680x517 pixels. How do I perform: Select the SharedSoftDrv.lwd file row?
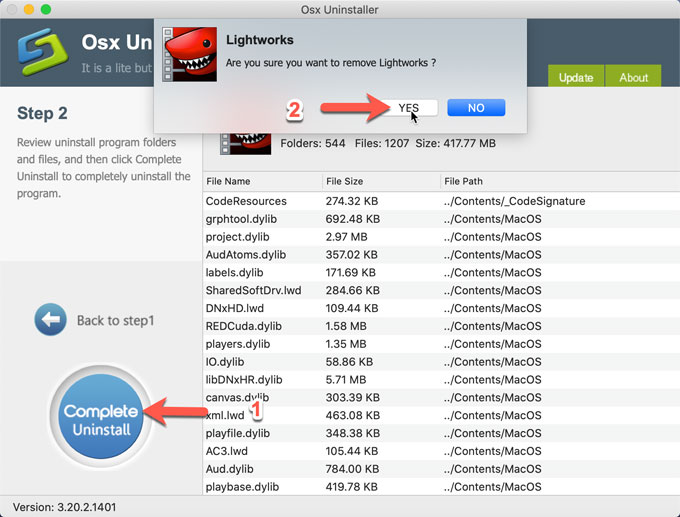(x=253, y=290)
